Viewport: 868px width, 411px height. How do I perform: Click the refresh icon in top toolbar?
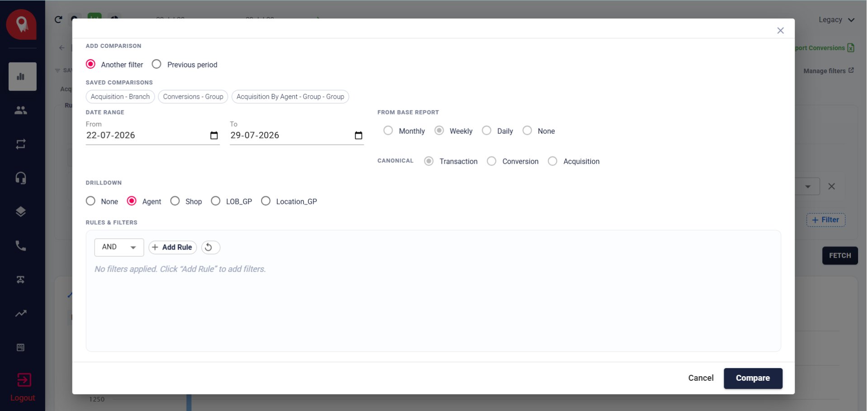pos(58,19)
